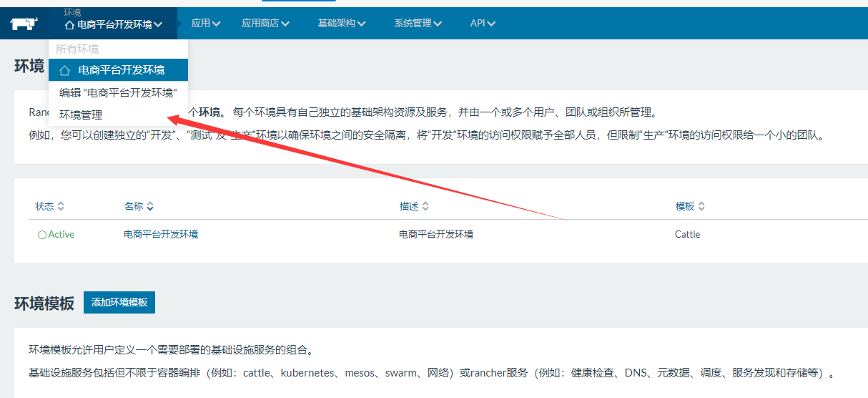The width and height of the screenshot is (868, 398).
Task: Click the Rancher cow logo
Action: [23, 24]
